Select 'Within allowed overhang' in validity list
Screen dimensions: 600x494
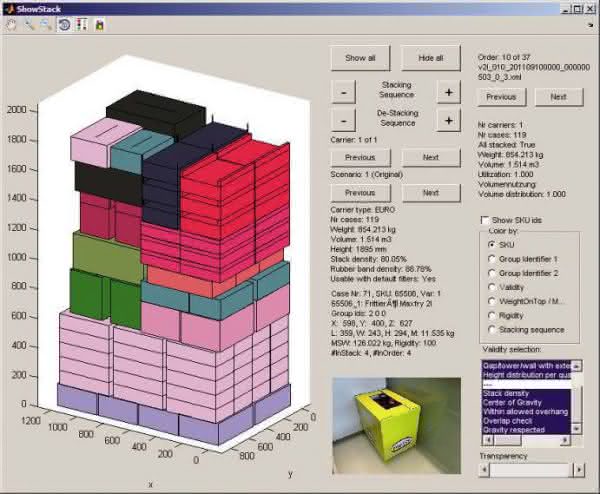527,412
